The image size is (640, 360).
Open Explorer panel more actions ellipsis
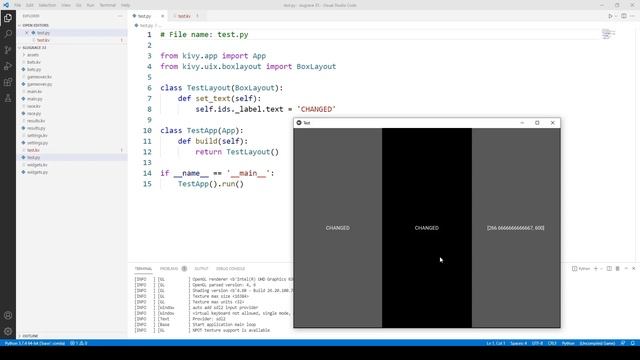[120, 16]
